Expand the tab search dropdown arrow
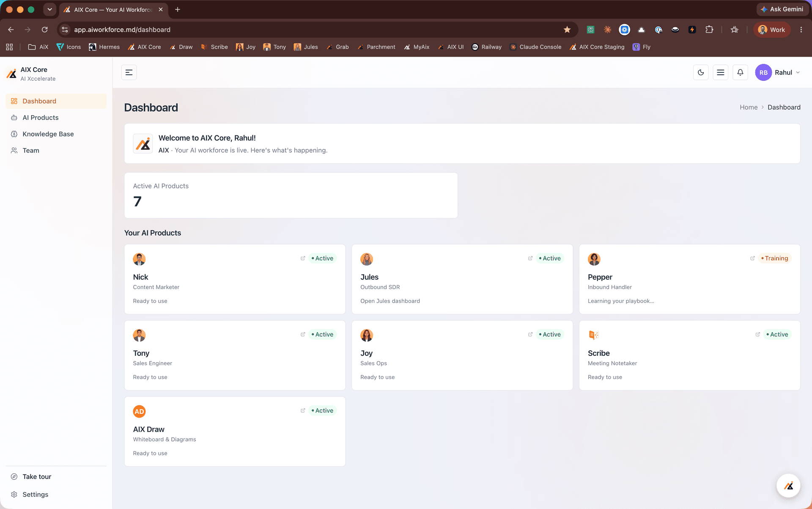Viewport: 812px width, 509px height. coord(49,9)
